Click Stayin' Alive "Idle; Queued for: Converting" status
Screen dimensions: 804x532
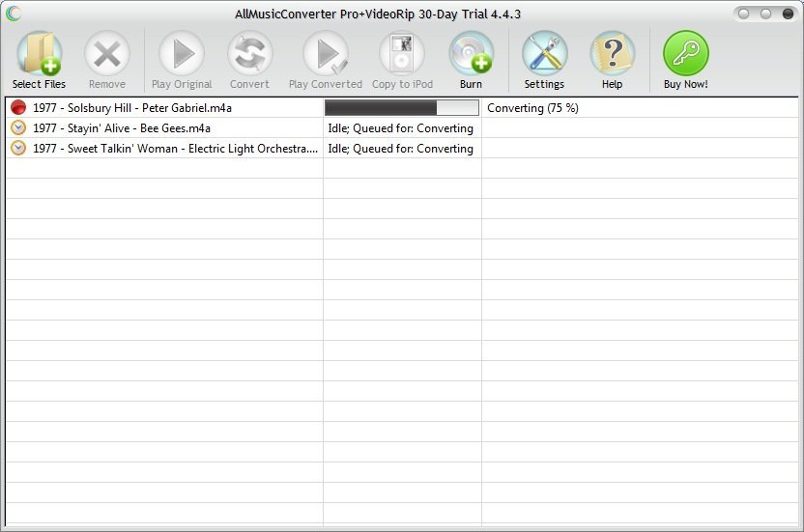(x=400, y=128)
